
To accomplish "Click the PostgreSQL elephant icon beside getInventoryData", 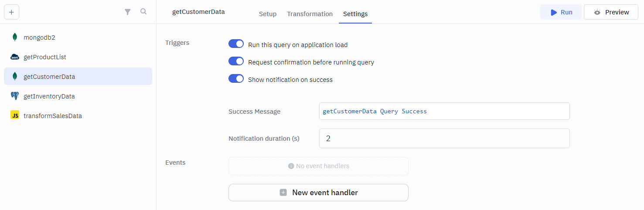I will pyautogui.click(x=15, y=96).
